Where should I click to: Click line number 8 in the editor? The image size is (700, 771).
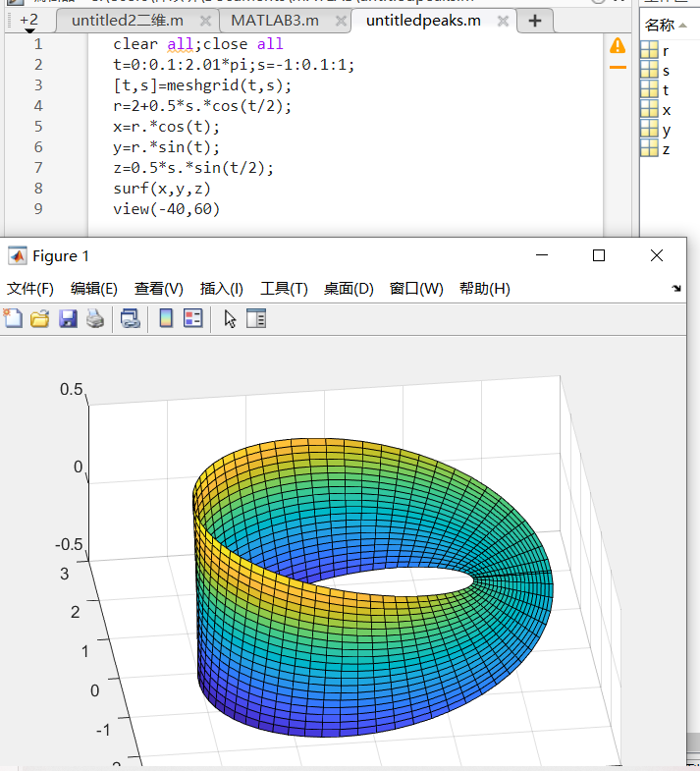tap(38, 189)
